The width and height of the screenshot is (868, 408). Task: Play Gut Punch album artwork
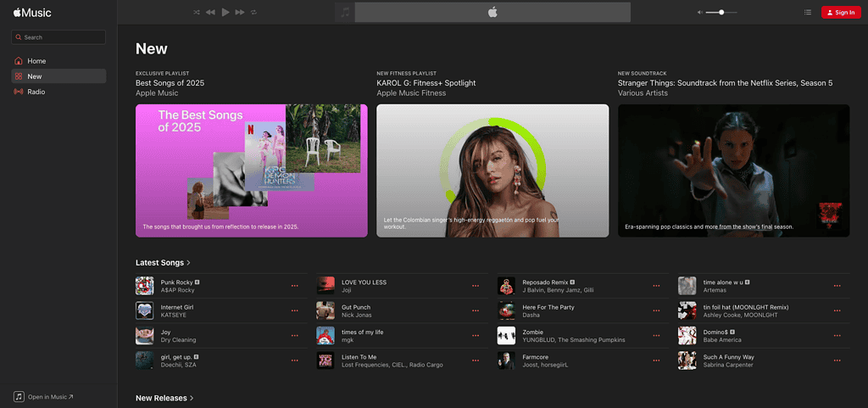(325, 310)
